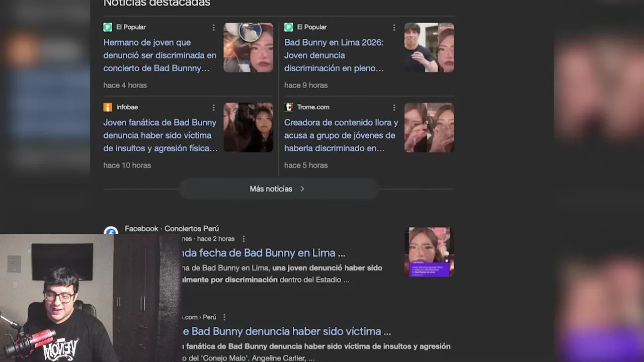Open result '...da fecha de Bad Bunny en Lima ...'
This screenshot has height=362, width=644.
pyautogui.click(x=264, y=253)
